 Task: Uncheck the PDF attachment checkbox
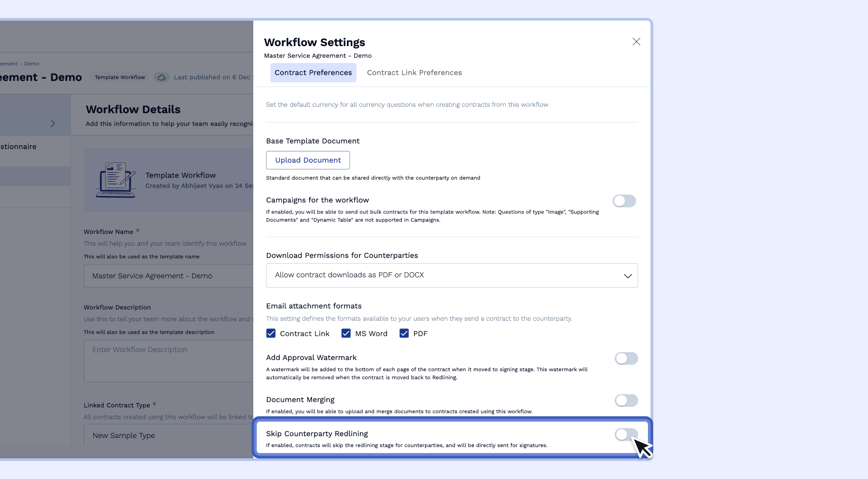(x=404, y=334)
